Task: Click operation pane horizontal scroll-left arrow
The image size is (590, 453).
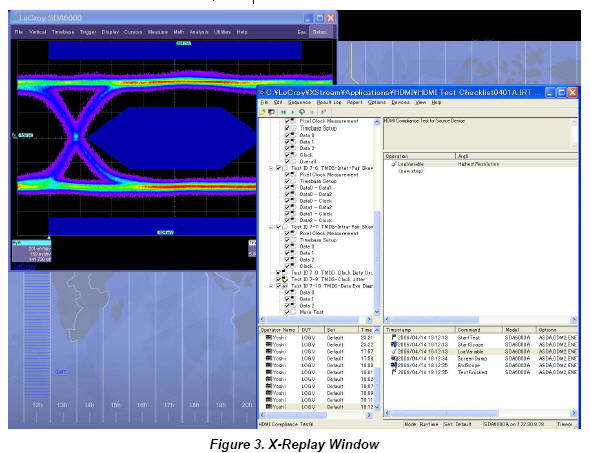Action: tap(387, 319)
